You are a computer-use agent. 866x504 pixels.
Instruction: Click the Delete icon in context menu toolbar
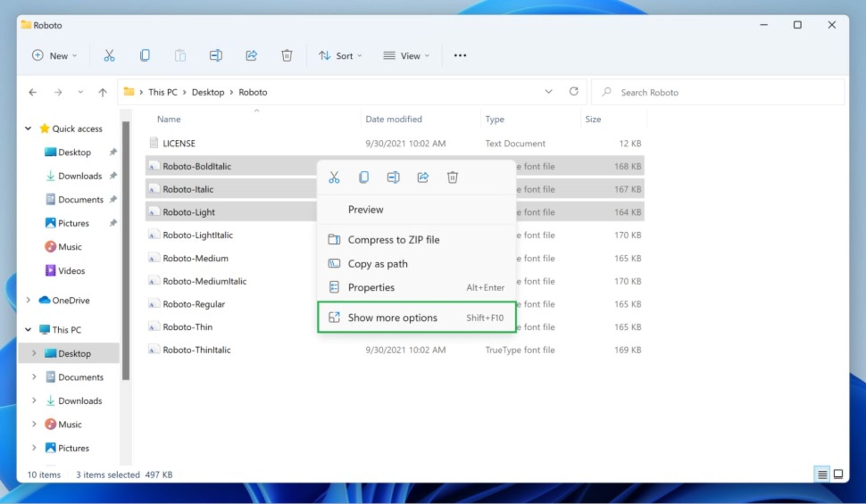pyautogui.click(x=452, y=177)
